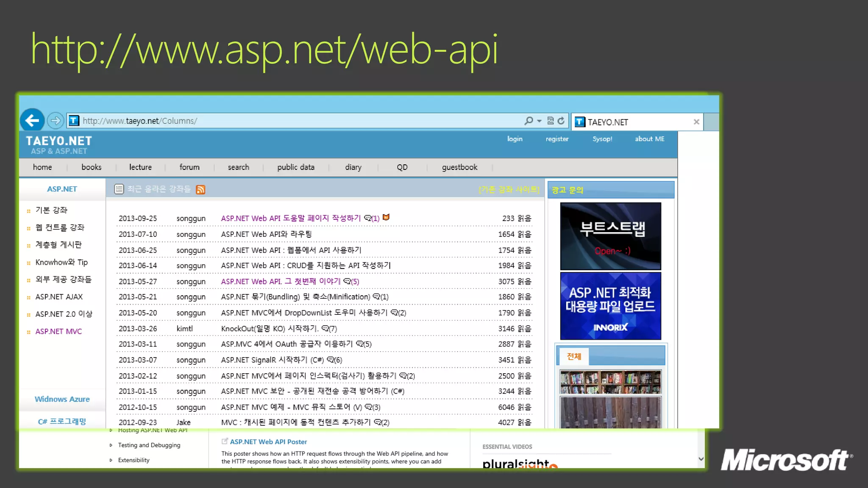Open the address bar dropdown arrow
The width and height of the screenshot is (868, 488).
539,121
